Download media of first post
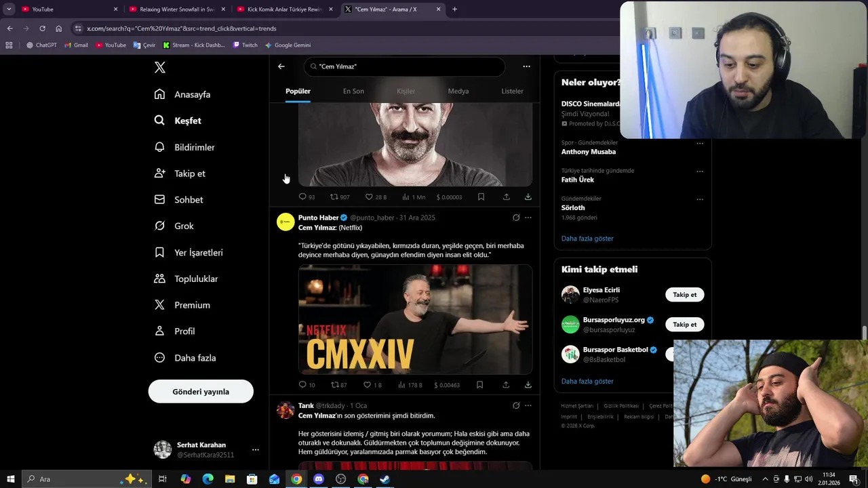Image resolution: width=868 pixels, height=488 pixels. click(x=528, y=197)
